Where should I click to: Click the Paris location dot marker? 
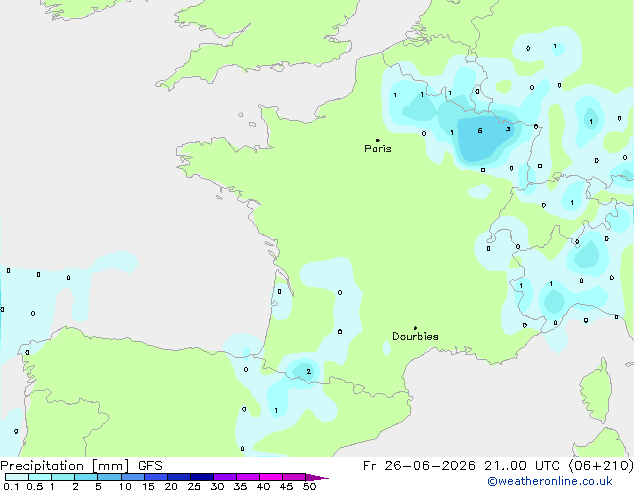(378, 140)
